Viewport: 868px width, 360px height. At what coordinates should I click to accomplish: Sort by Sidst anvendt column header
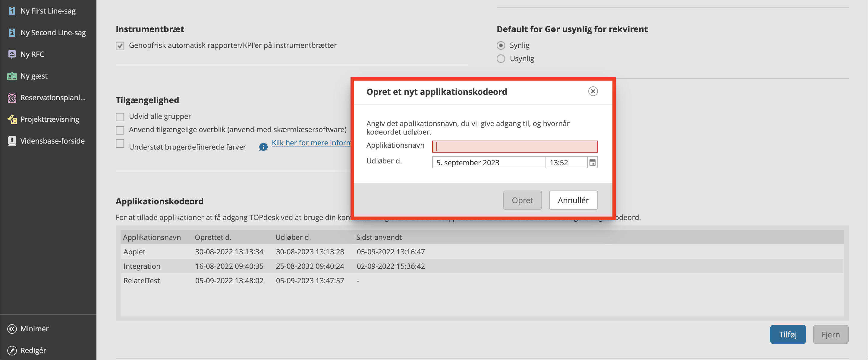(x=379, y=237)
